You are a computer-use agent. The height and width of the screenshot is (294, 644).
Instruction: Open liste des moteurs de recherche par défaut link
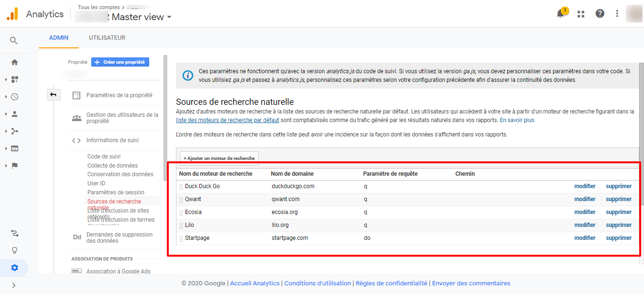pos(228,120)
